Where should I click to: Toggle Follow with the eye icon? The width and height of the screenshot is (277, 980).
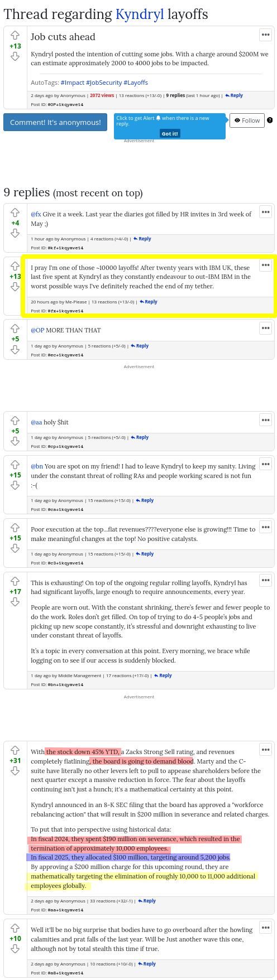[x=247, y=120]
